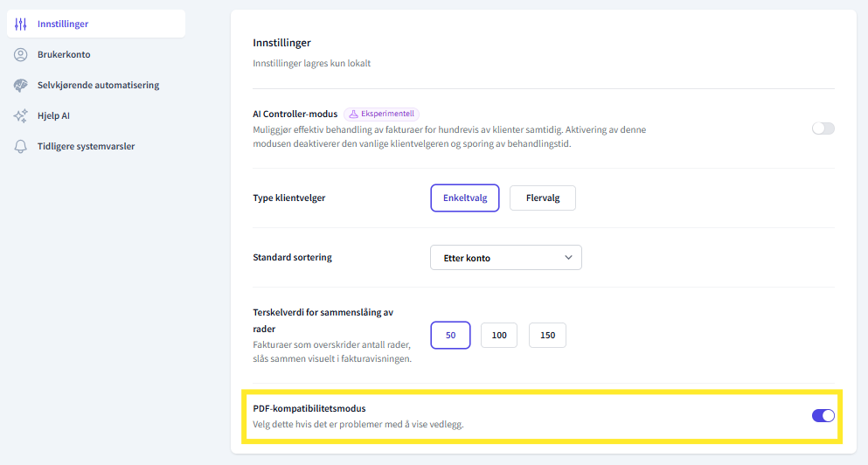Viewport: 868px width, 465px height.
Task: Click the Tidligere systemvarsler bell icon
Action: (21, 146)
